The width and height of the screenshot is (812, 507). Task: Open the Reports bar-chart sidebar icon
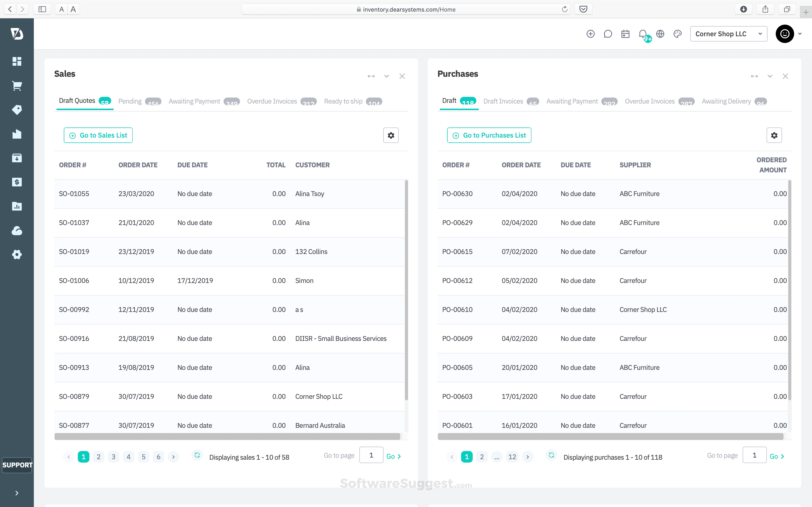coord(17,206)
